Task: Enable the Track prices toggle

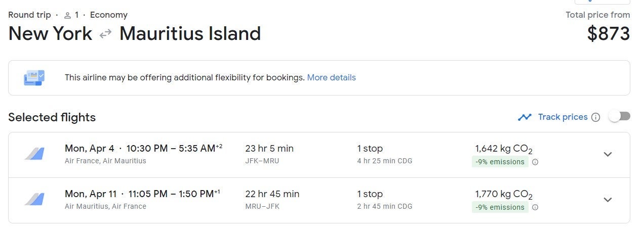Action: click(619, 117)
